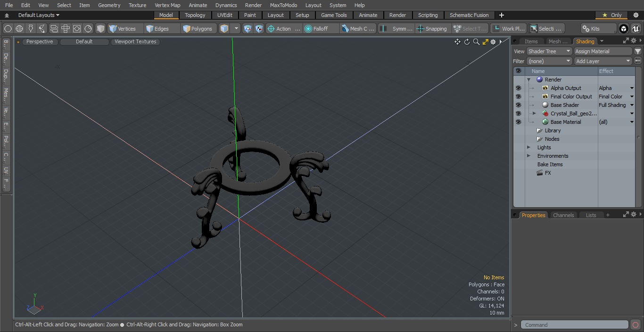Screen dimensions: 644x332
Task: Click the Edges selection mode icon
Action: 150,29
